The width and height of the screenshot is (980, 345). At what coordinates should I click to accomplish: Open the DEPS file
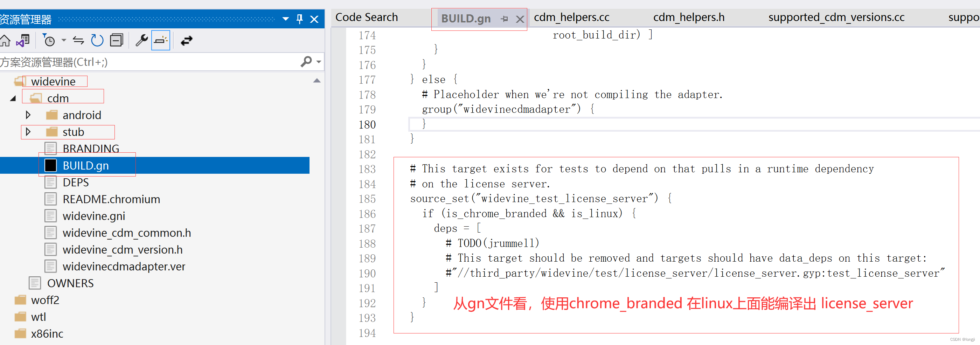(76, 182)
